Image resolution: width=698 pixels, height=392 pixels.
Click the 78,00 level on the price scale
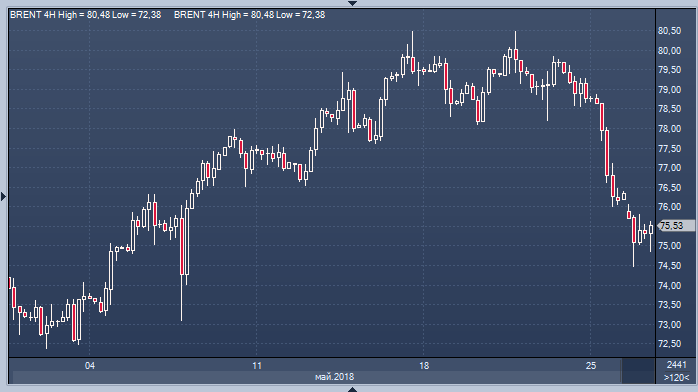[x=670, y=129]
